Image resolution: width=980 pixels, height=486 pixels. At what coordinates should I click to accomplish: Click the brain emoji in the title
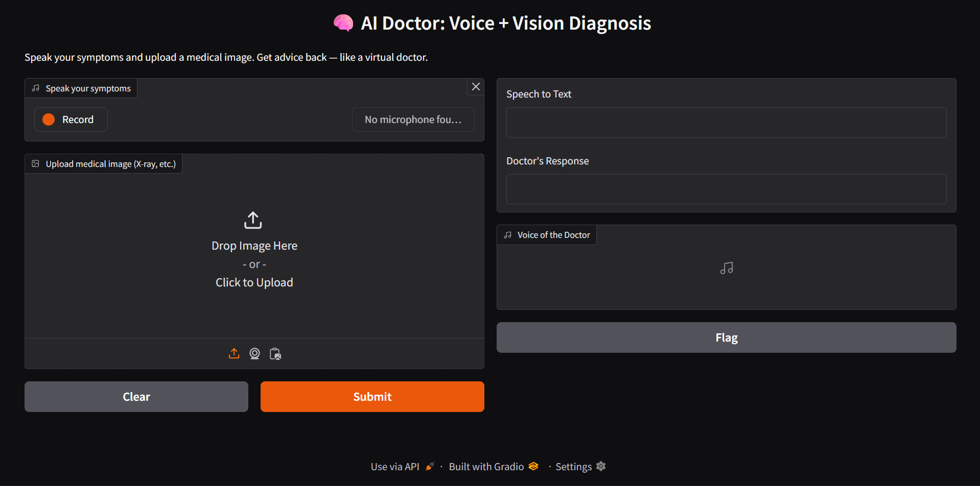tap(343, 23)
